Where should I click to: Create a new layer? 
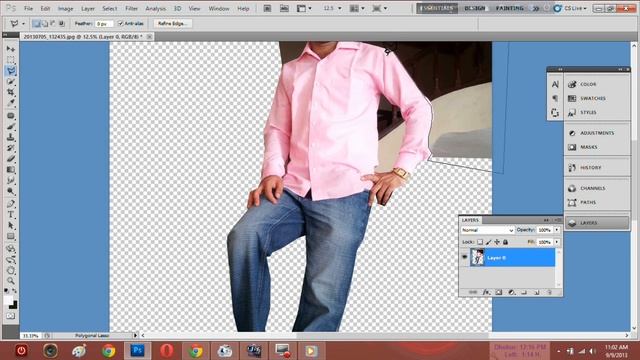537,292
